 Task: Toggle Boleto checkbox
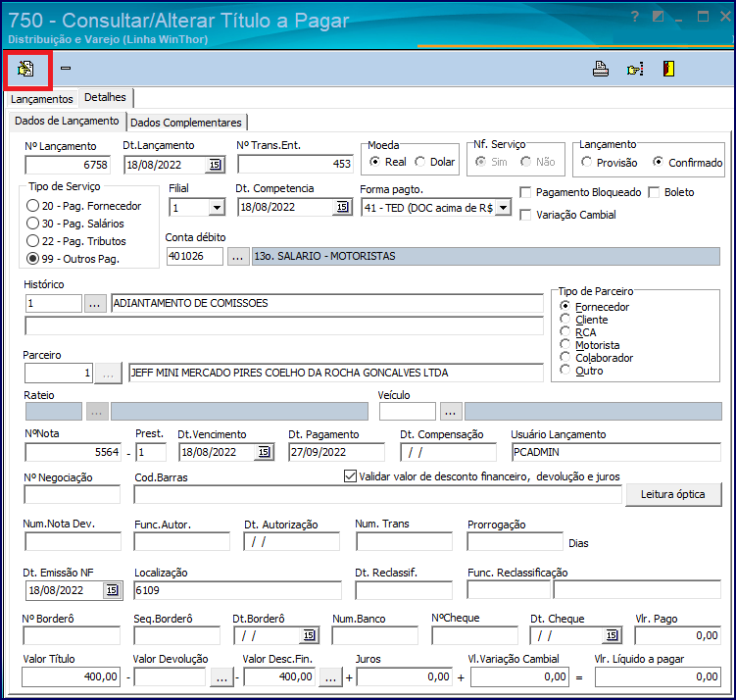(654, 192)
